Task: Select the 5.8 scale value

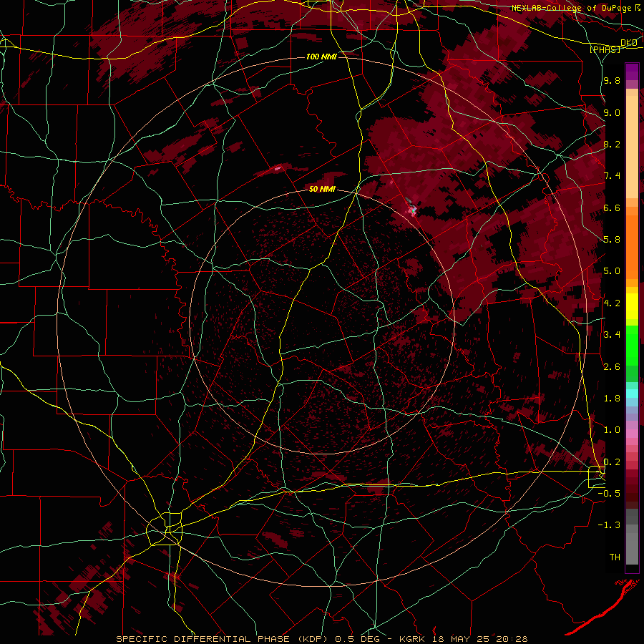Action: pyautogui.click(x=612, y=240)
